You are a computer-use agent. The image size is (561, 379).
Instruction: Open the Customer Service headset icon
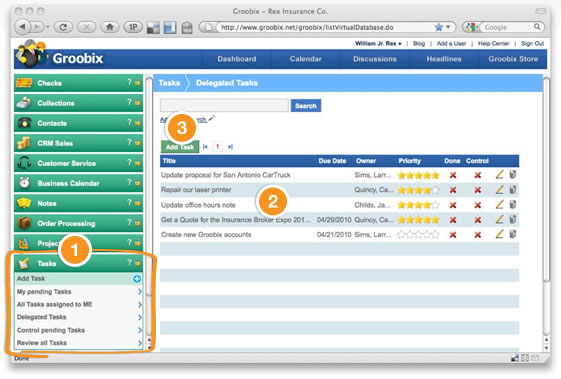point(24,163)
